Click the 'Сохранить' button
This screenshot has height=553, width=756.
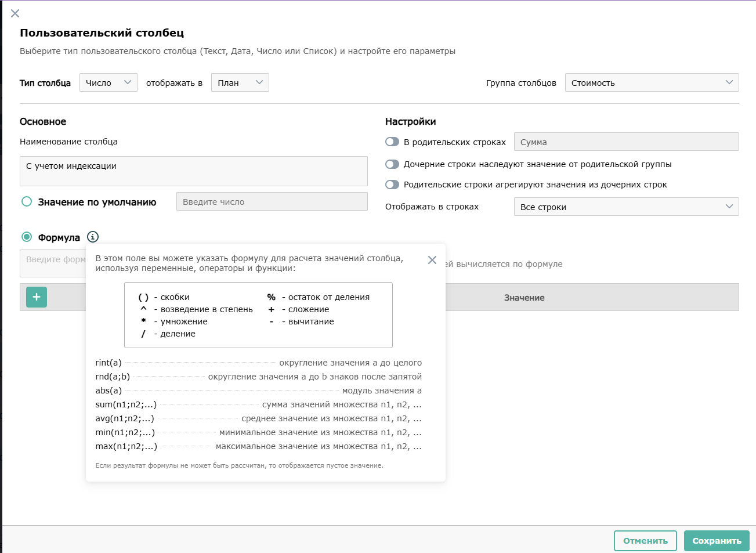coord(717,541)
